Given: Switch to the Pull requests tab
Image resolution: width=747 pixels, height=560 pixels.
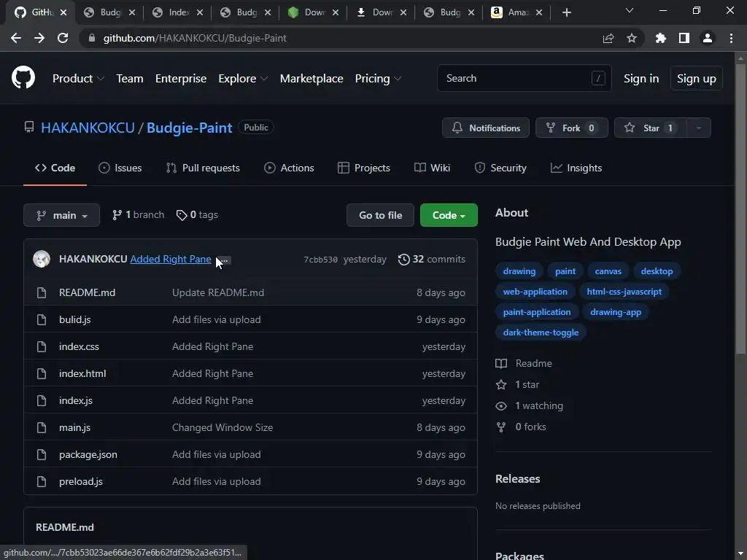Looking at the screenshot, I should click(203, 168).
